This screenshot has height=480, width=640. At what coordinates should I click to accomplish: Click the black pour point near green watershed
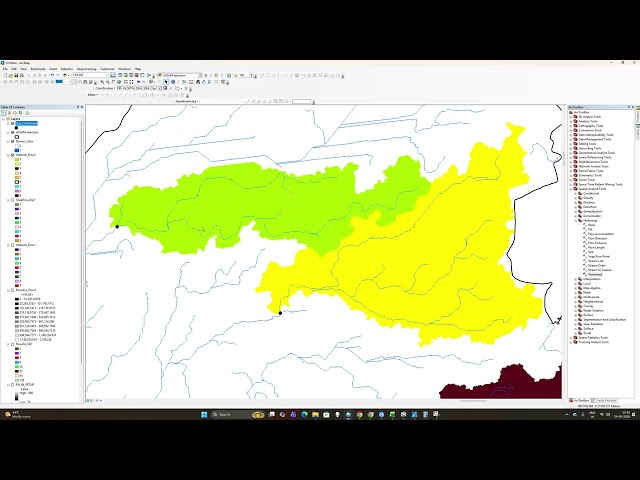(x=117, y=227)
